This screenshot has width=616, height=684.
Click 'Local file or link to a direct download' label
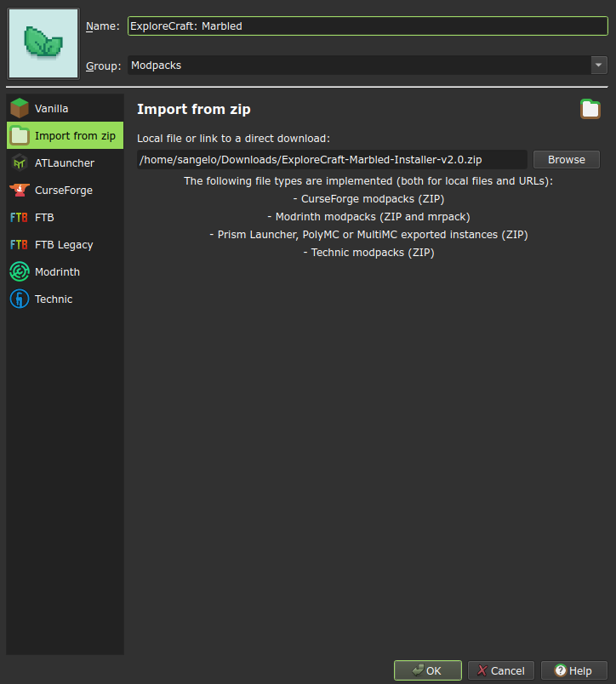[x=233, y=139]
